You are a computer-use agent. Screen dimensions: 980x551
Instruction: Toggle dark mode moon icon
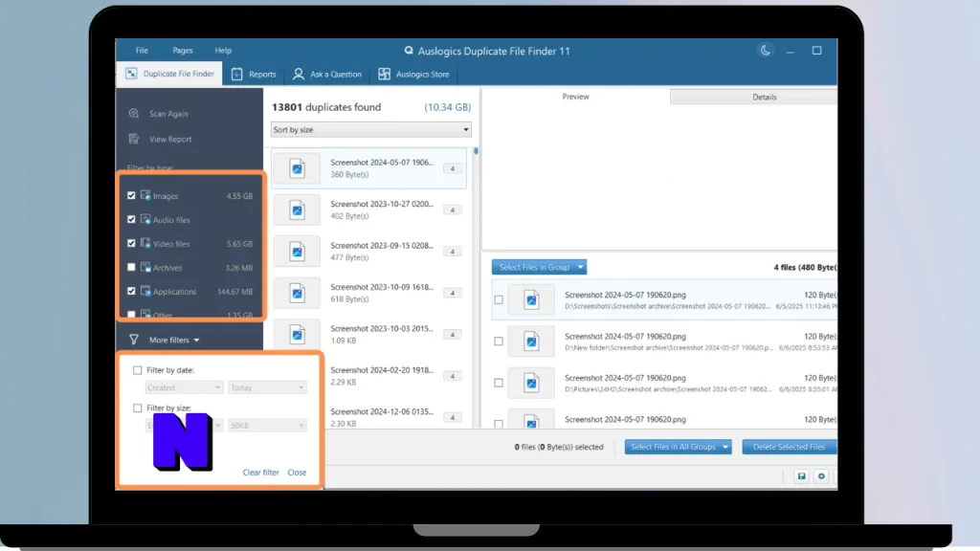coord(765,51)
